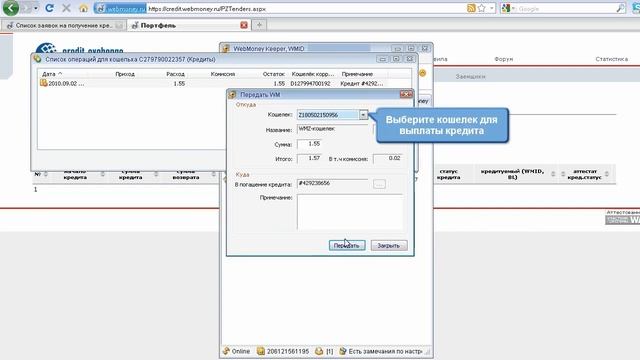
Task: Click the Есть замечания по настр notice
Action: click(x=381, y=351)
